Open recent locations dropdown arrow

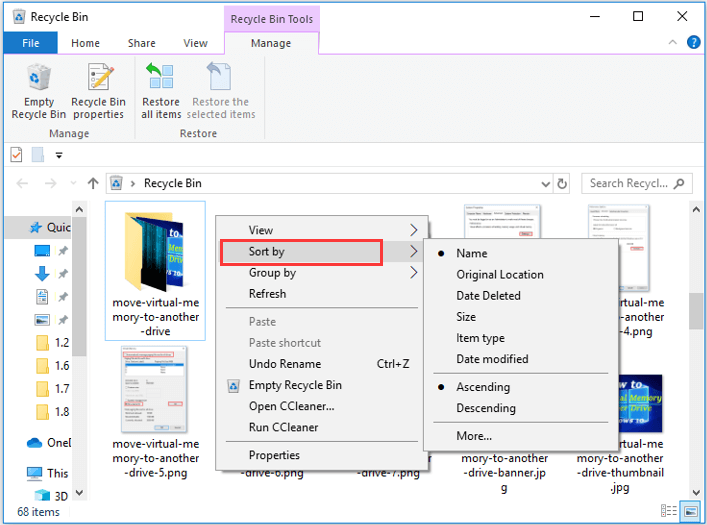(x=73, y=184)
